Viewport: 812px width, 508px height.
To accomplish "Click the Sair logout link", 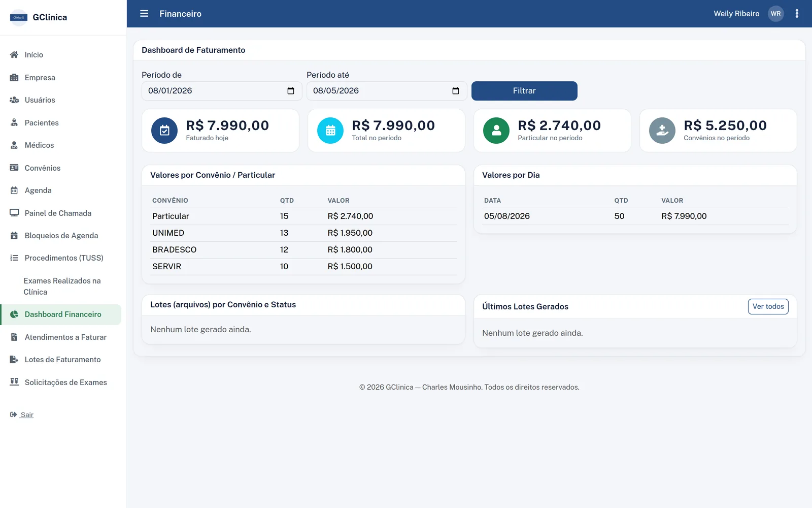I will point(27,415).
